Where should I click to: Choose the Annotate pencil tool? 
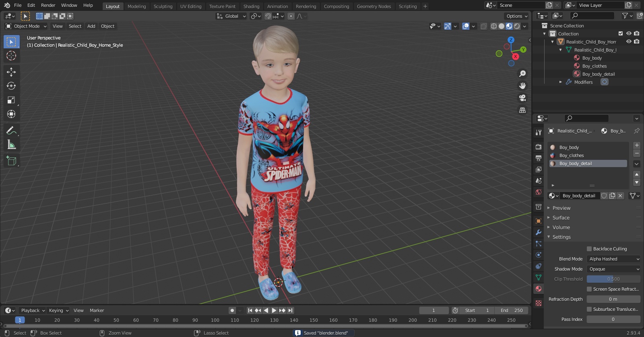pos(11,130)
